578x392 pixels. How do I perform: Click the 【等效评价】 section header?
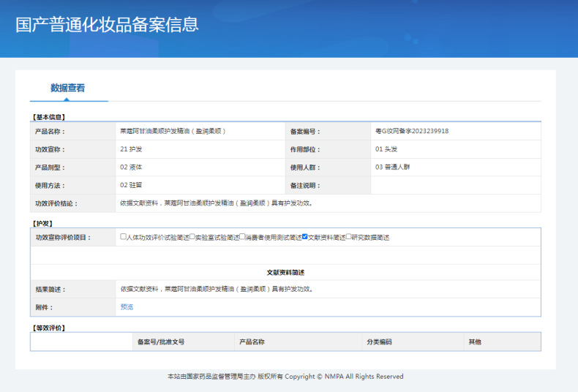click(49, 328)
